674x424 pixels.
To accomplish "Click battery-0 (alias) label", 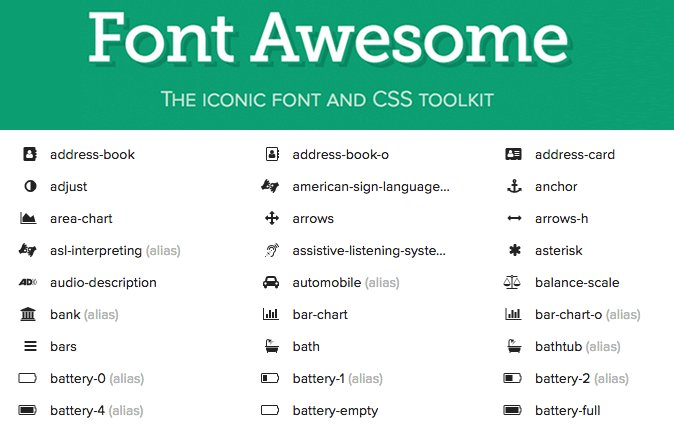I will pyautogui.click(x=97, y=378).
